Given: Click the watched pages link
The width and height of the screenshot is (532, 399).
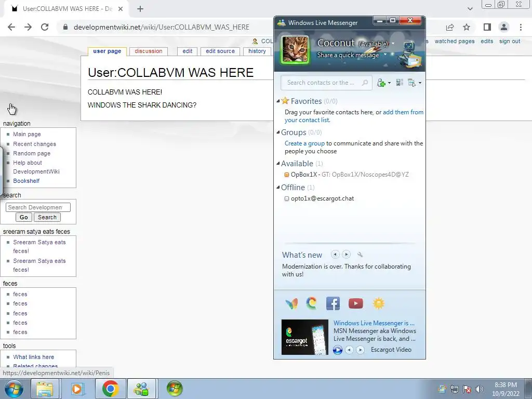Looking at the screenshot, I should tap(455, 41).
